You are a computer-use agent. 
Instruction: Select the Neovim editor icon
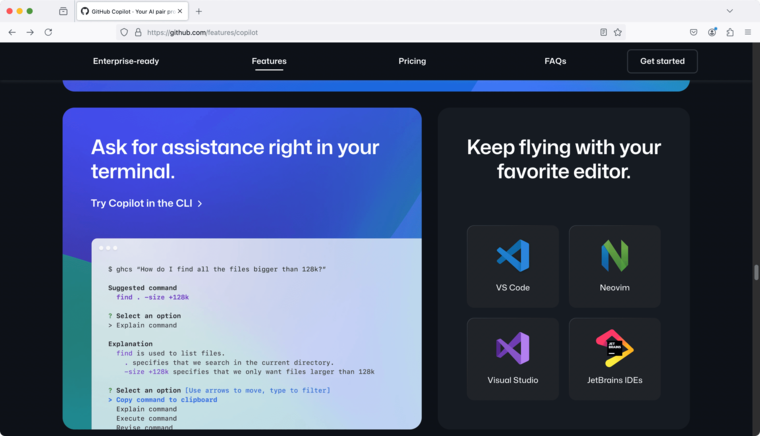(614, 256)
